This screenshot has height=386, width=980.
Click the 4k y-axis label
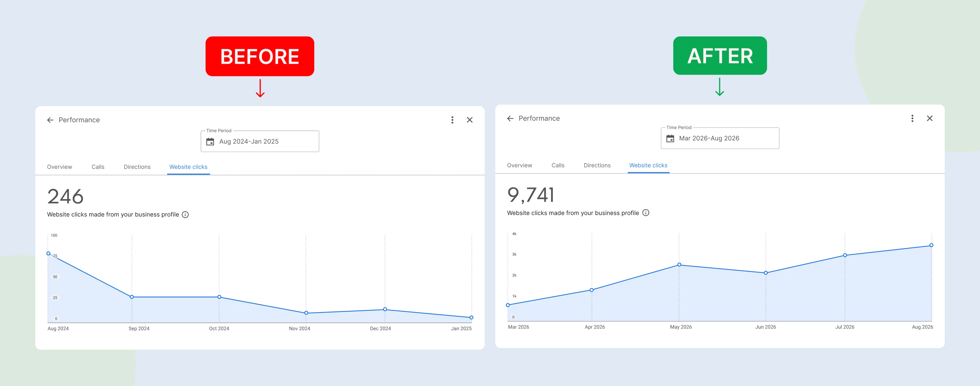514,234
